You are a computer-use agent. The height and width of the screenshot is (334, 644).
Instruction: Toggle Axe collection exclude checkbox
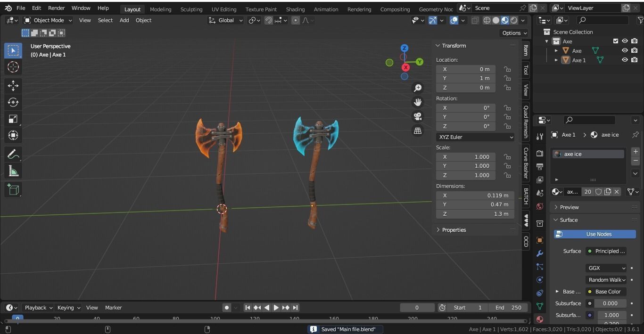click(x=615, y=41)
